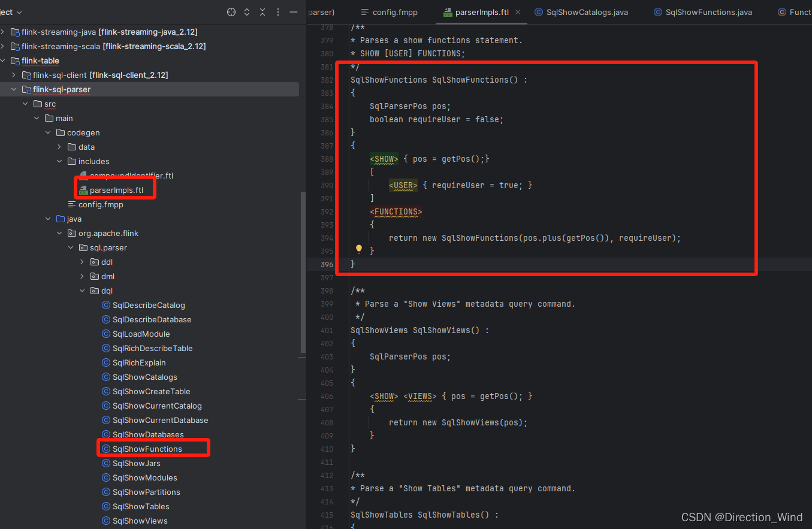Click the Project panel vertical scrollbar

(x=303, y=273)
